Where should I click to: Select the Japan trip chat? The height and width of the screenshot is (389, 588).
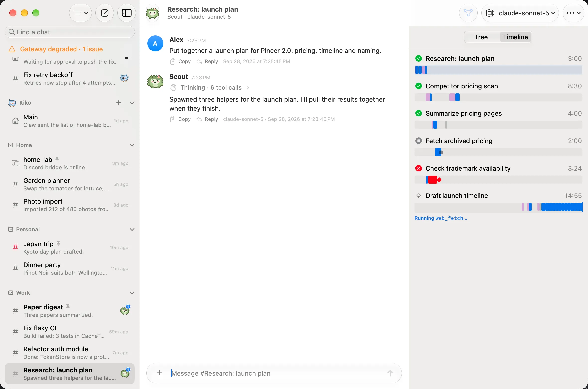pos(70,248)
